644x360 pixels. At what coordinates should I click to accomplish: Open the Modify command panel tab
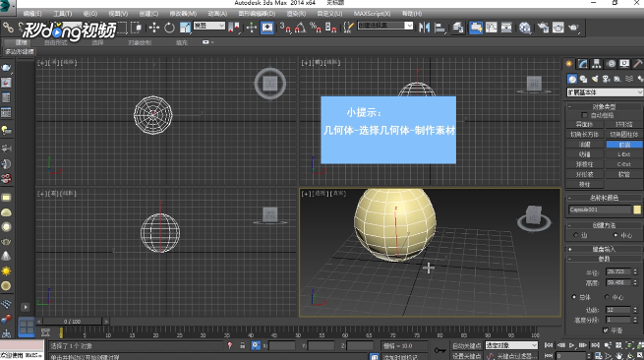pyautogui.click(x=582, y=64)
